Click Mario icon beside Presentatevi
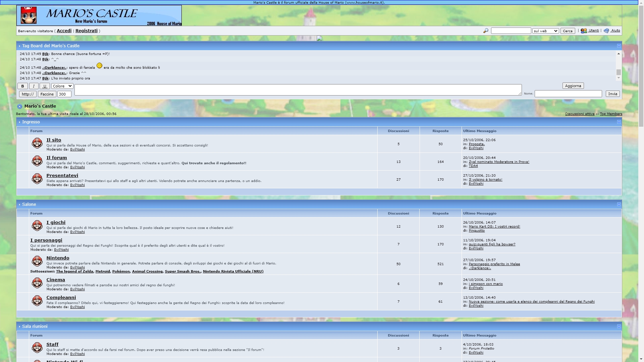644x362 pixels. click(x=37, y=179)
